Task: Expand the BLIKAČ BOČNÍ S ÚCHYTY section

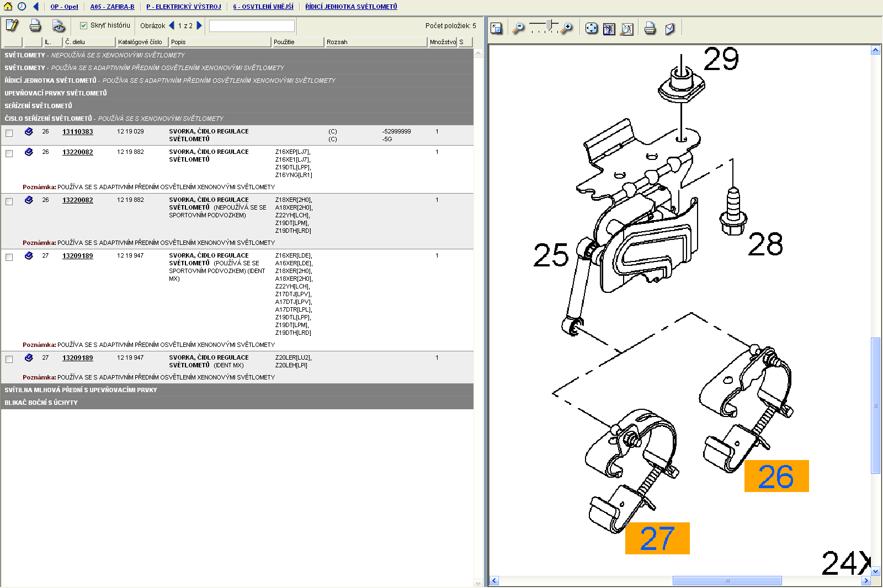Action: 41,403
